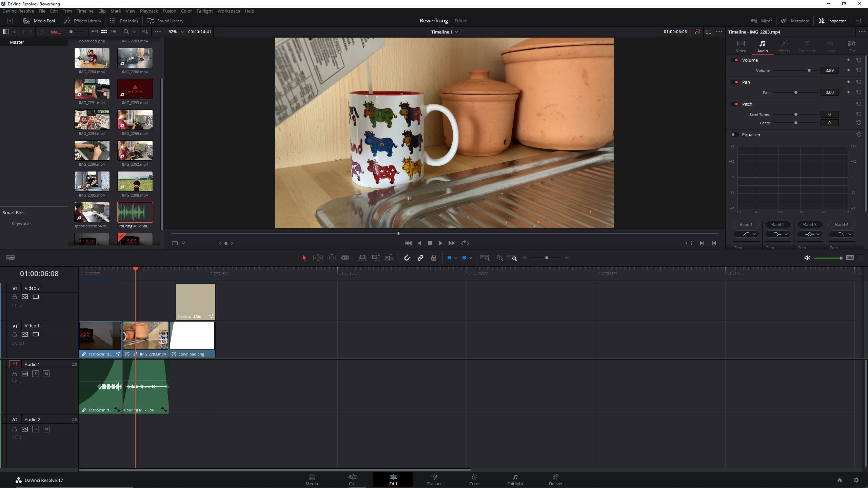The image size is (868, 488).
Task: Open Band 4 filter type dropdown
Action: pos(842,234)
